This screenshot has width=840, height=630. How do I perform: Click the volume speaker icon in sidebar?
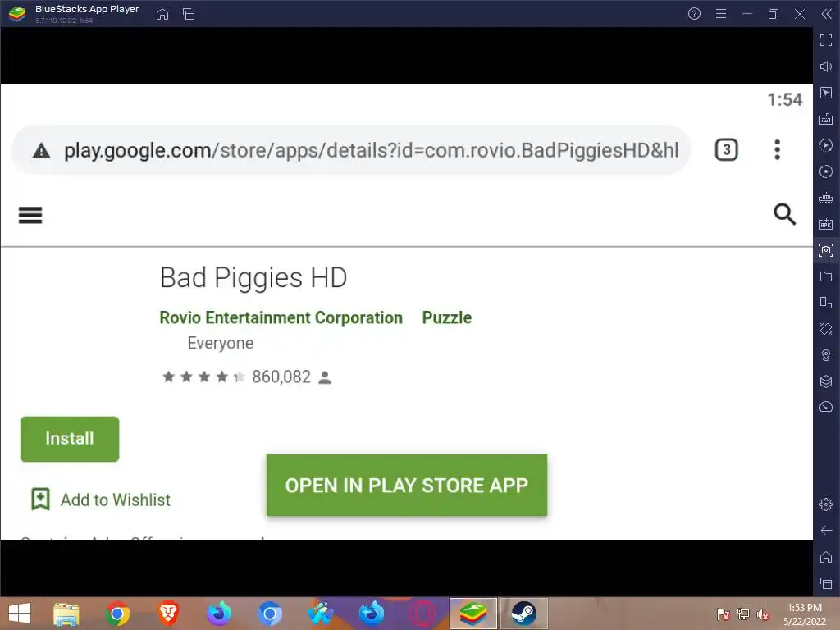click(826, 66)
